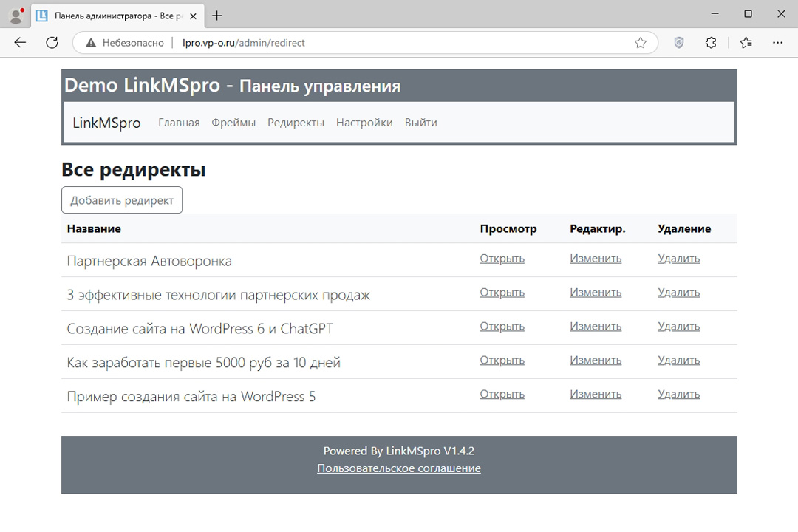Open Партнерская Автоворонка via Открыть
Viewport: 798px width, 532px height.
pyautogui.click(x=502, y=259)
